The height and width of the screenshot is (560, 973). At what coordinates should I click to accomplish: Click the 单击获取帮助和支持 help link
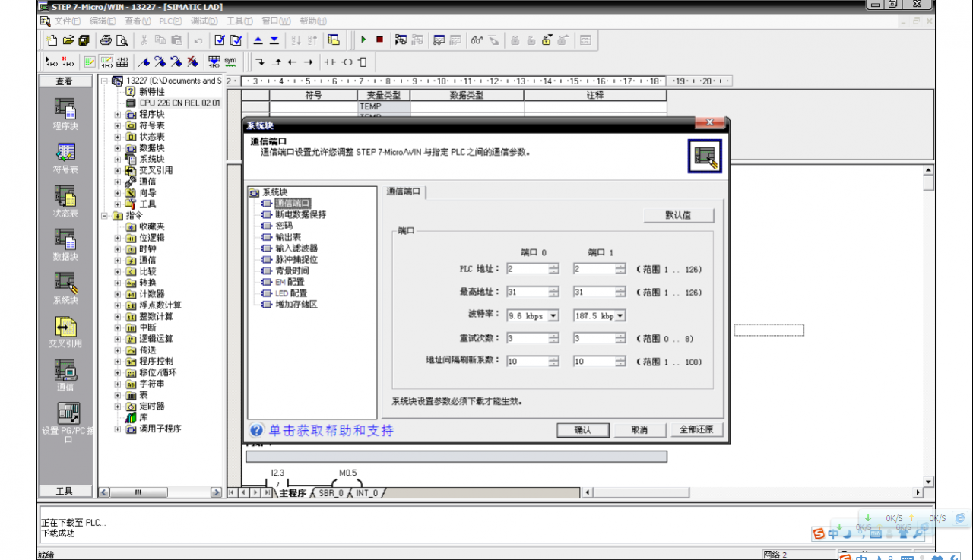pyautogui.click(x=330, y=431)
